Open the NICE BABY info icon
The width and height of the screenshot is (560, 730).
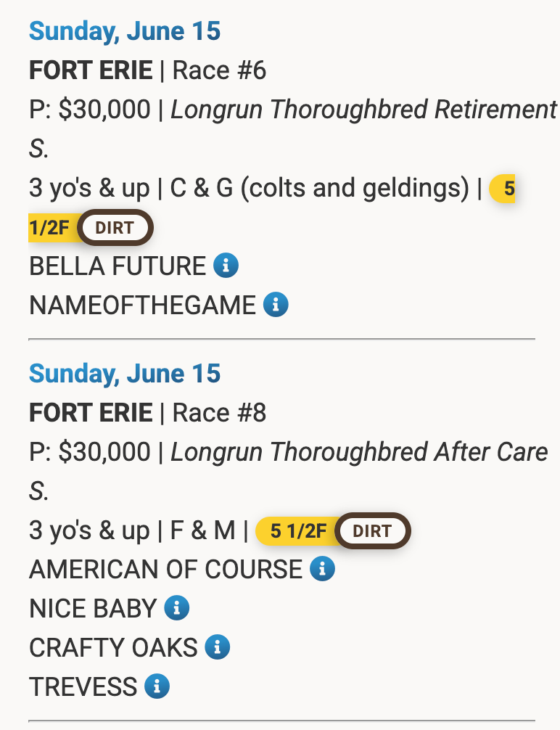pyautogui.click(x=176, y=608)
